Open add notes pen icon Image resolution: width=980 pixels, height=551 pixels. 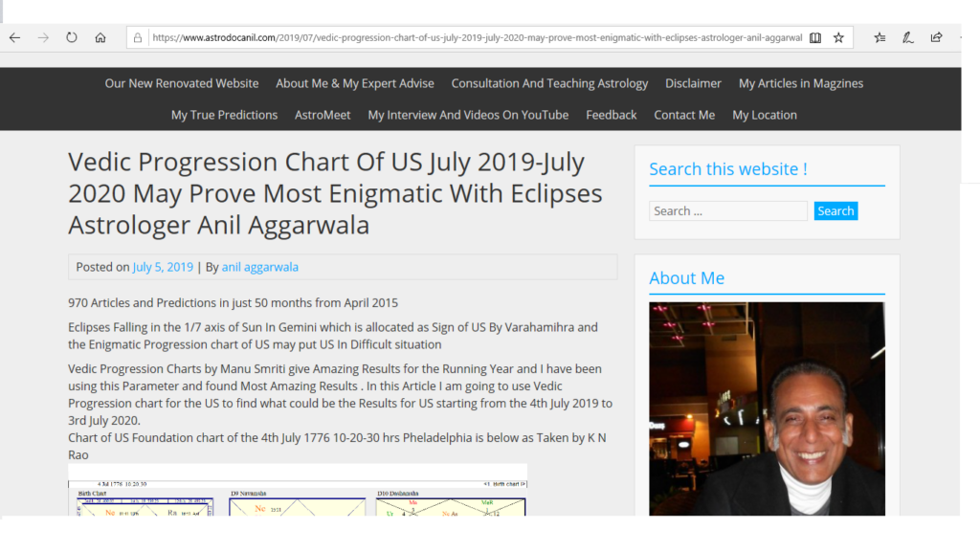coord(908,37)
